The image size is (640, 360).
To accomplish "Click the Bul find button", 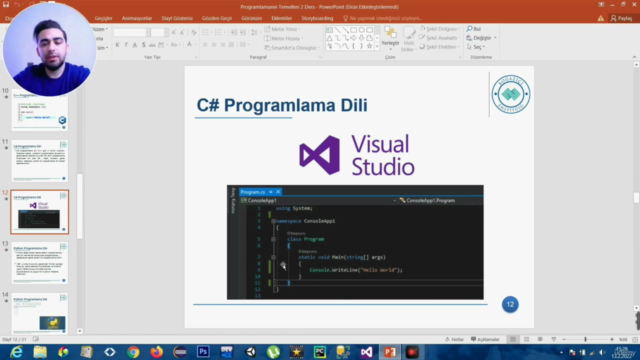I will tap(474, 29).
